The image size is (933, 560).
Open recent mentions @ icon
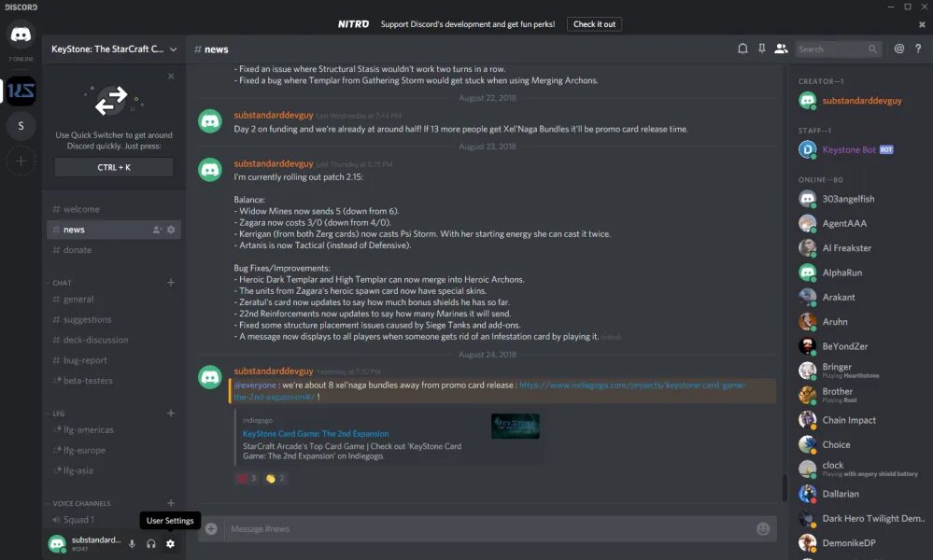tap(899, 49)
